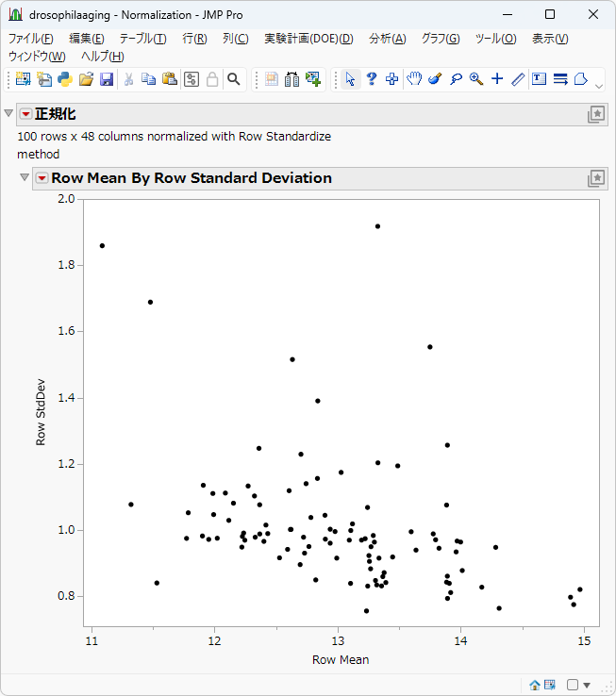Click the home window icon in status bar
The width and height of the screenshot is (616, 696).
pos(535,685)
